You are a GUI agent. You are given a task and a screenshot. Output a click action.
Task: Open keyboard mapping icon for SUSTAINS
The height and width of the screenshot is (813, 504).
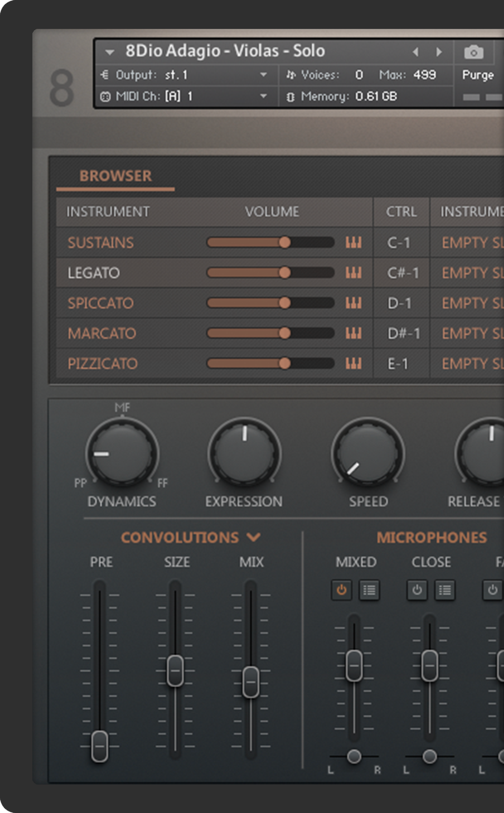(353, 243)
